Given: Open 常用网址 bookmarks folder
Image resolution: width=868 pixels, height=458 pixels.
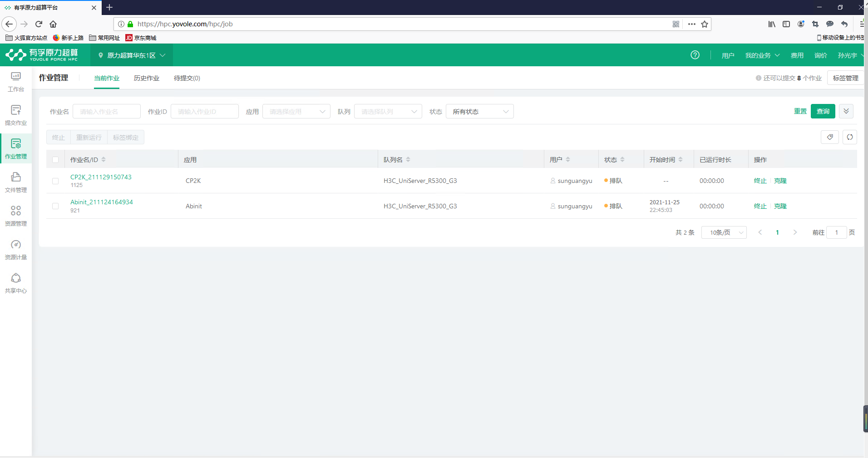Looking at the screenshot, I should point(105,38).
